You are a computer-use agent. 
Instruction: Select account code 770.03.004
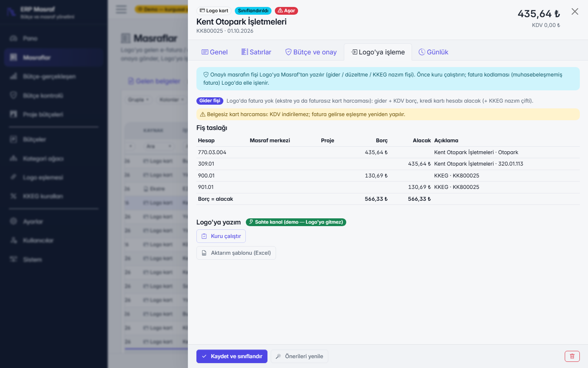212,152
